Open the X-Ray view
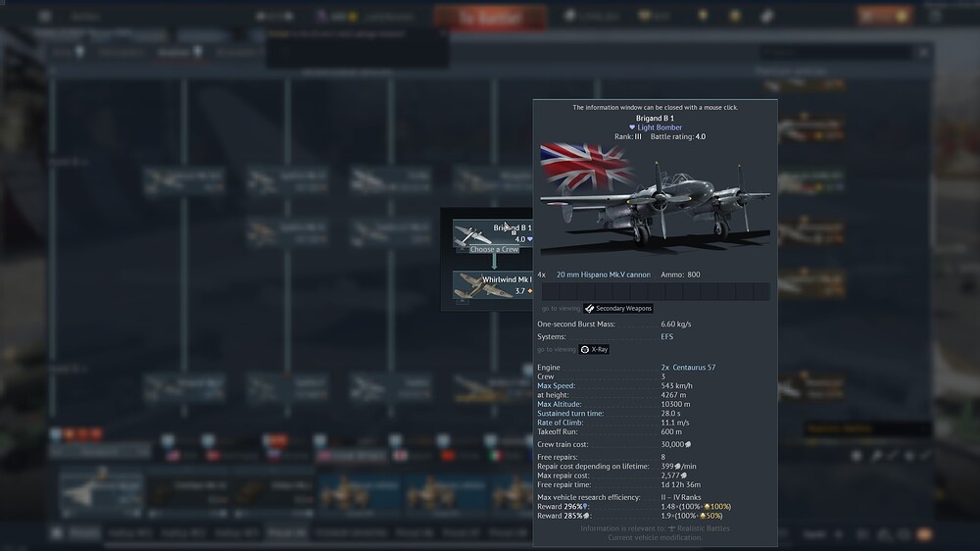The height and width of the screenshot is (551, 980). click(594, 350)
